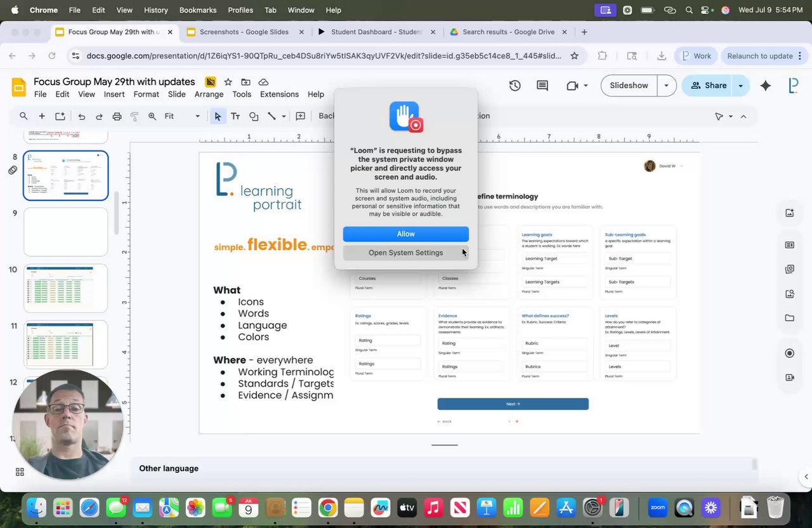The height and width of the screenshot is (528, 812).
Task: Add a new slide with plus icon
Action: point(42,116)
